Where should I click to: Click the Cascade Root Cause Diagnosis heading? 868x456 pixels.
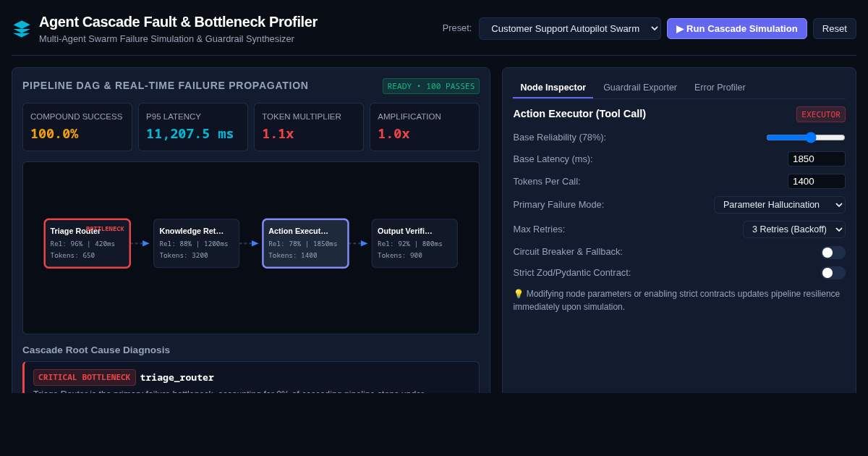[96, 350]
